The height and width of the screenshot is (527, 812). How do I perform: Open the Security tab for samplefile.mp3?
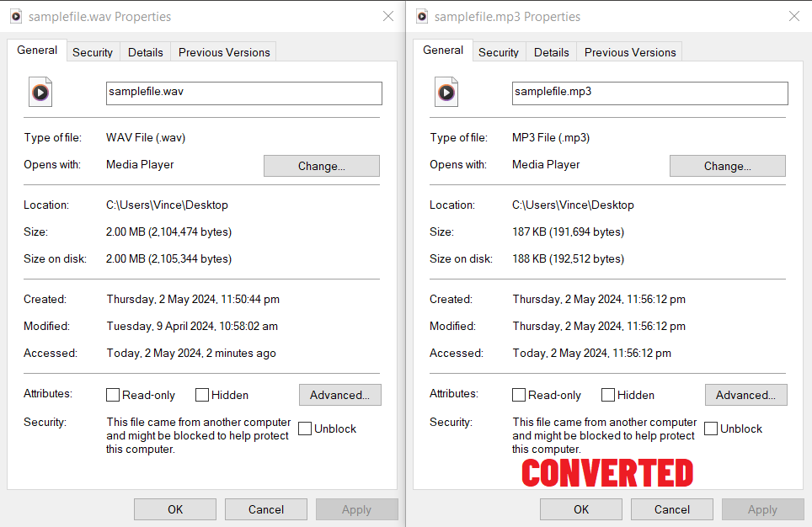point(499,51)
